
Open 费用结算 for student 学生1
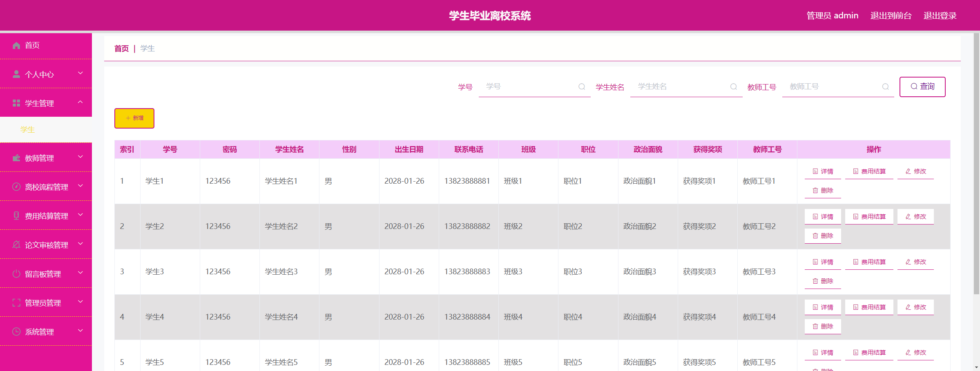click(869, 171)
